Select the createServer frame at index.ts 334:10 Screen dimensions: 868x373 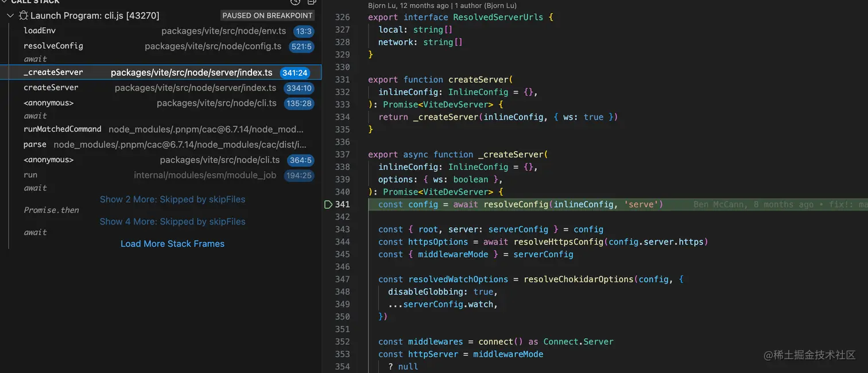coord(161,88)
